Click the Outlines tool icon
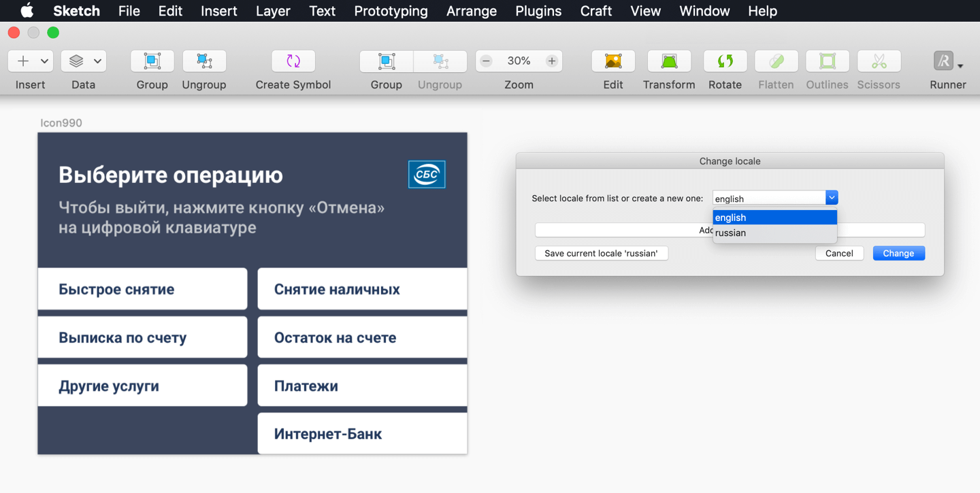 (x=827, y=61)
